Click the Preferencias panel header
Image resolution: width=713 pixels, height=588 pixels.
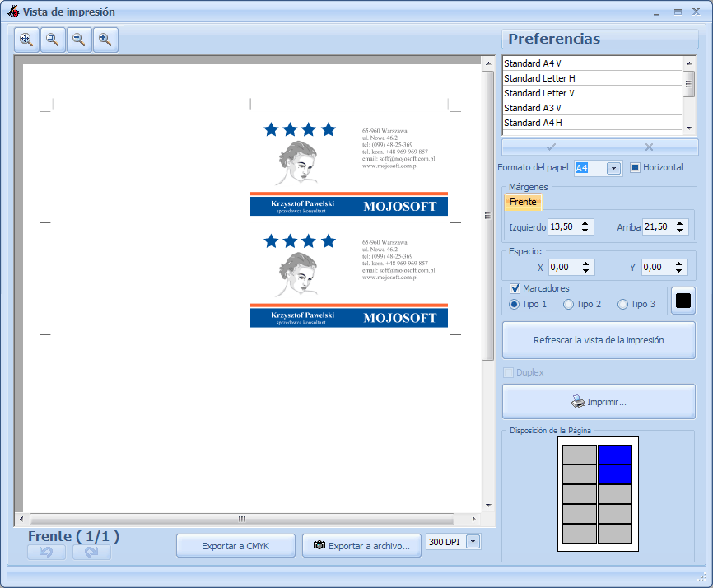pyautogui.click(x=599, y=39)
